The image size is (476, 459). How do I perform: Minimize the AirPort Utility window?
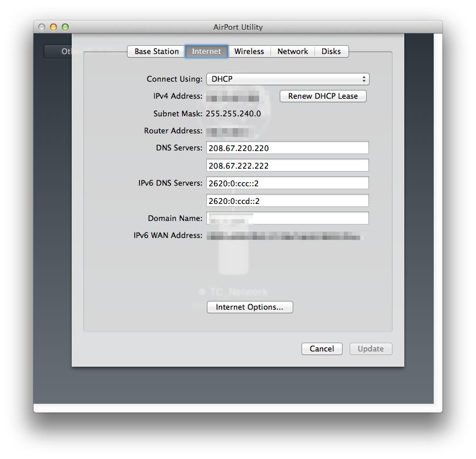click(x=53, y=27)
